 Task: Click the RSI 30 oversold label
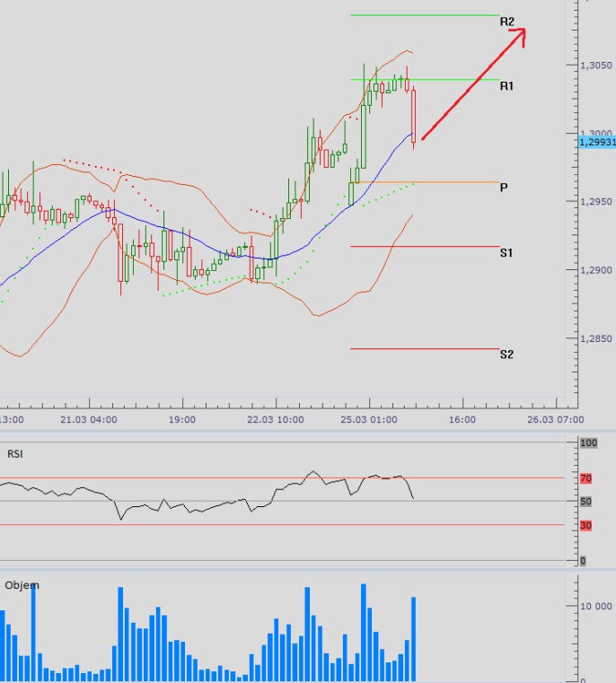586,525
